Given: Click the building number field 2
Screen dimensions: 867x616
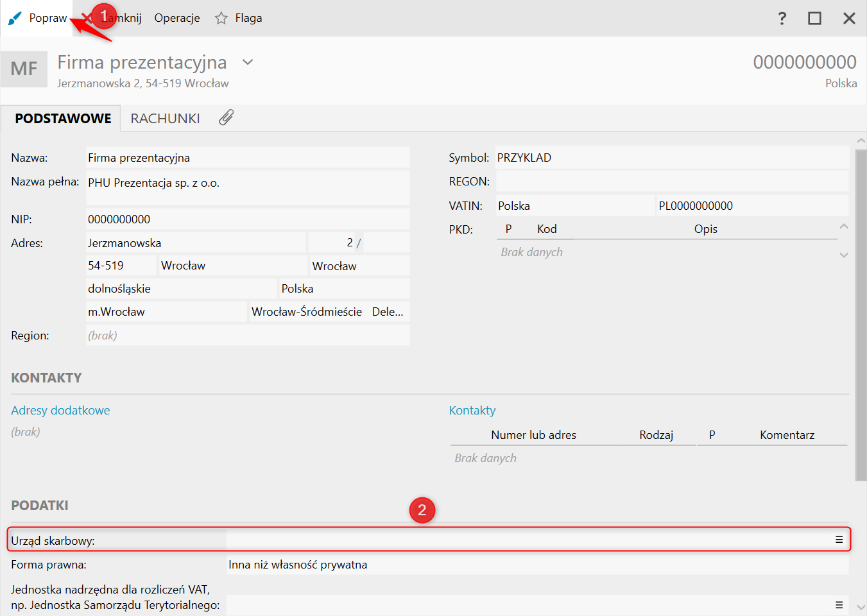Looking at the screenshot, I should click(331, 243).
